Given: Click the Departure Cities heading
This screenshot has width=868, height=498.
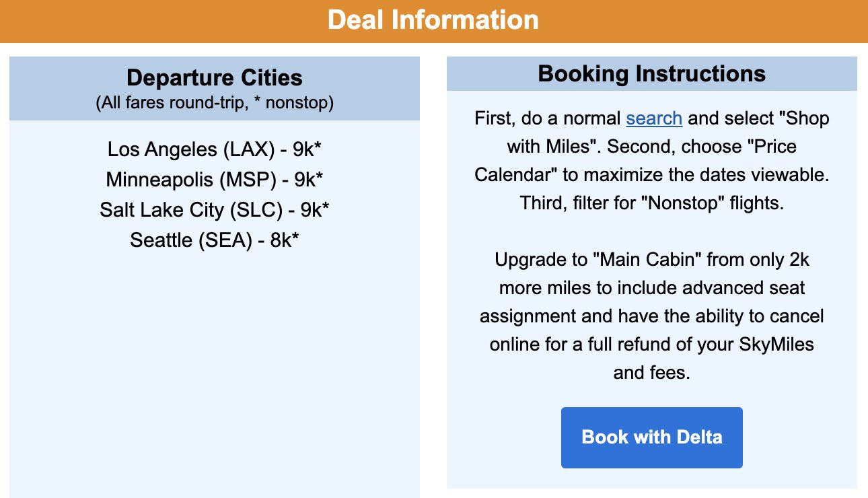Looking at the screenshot, I should (215, 78).
